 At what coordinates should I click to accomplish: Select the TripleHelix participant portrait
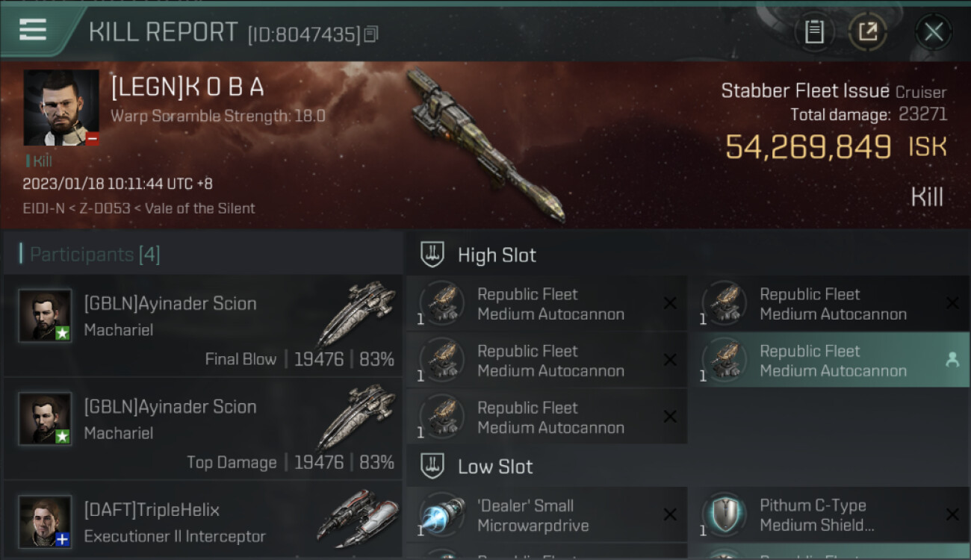[x=45, y=521]
